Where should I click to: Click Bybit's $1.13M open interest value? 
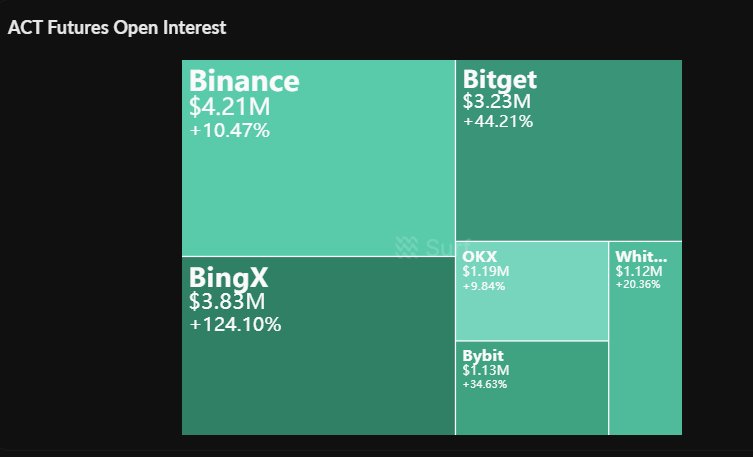(x=486, y=370)
